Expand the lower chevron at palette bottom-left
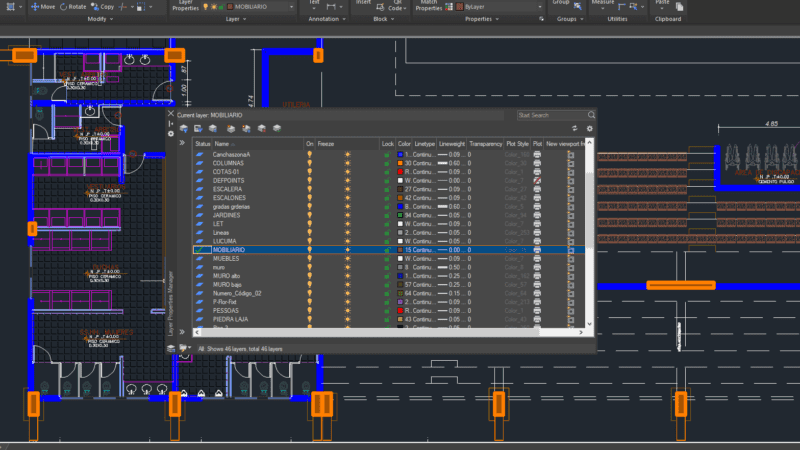The width and height of the screenshot is (800, 450). (182, 332)
